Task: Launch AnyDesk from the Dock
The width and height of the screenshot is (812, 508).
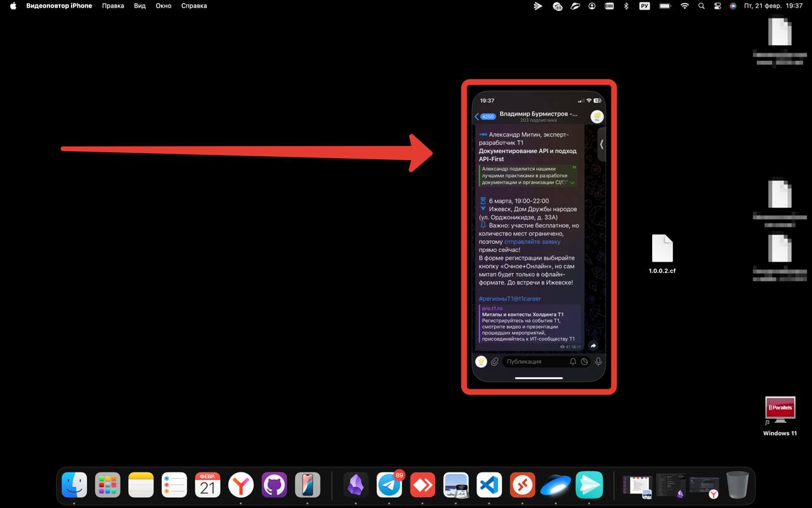Action: pyautogui.click(x=422, y=486)
